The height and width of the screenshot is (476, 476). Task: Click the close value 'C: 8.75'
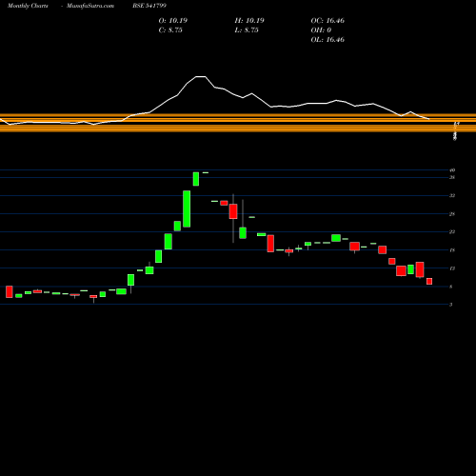[170, 30]
